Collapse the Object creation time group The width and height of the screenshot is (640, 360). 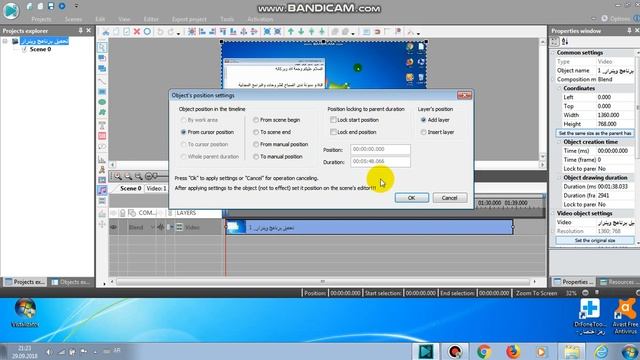pyautogui.click(x=560, y=142)
